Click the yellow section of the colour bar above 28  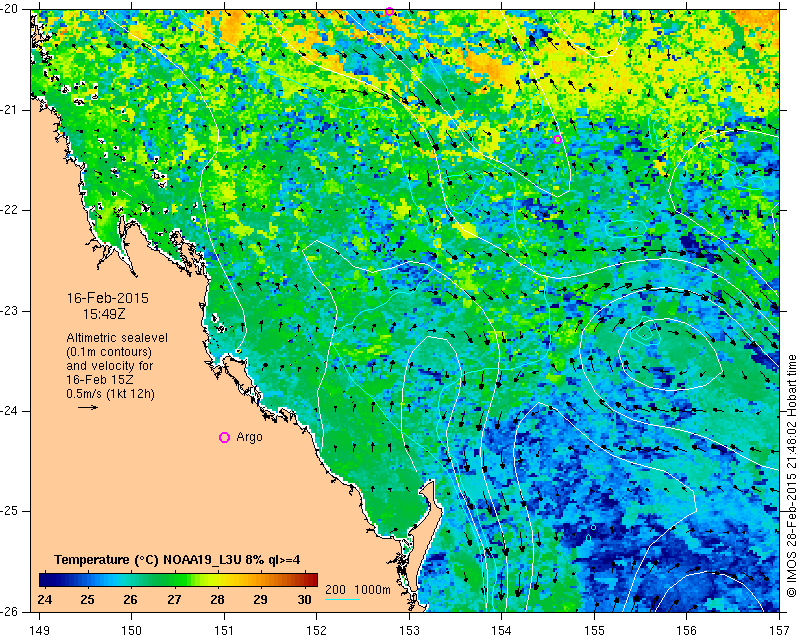point(224,580)
